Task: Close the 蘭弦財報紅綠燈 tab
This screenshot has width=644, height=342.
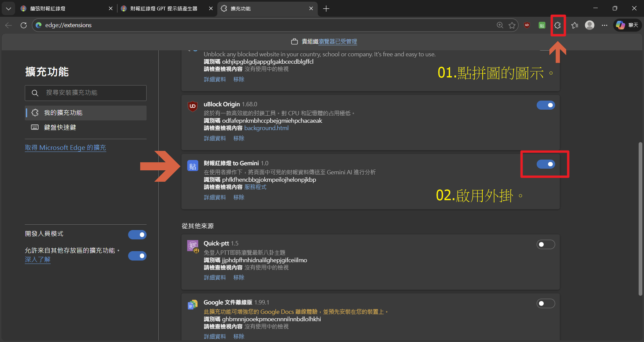Action: click(111, 8)
